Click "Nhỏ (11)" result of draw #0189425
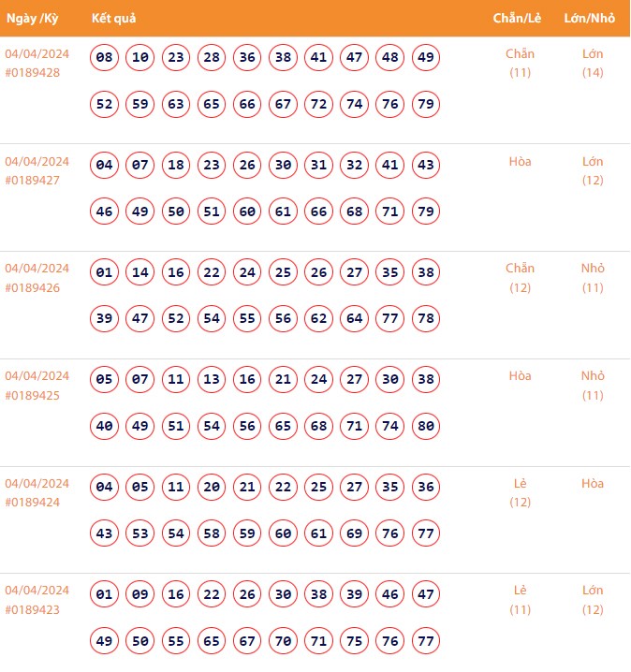The width and height of the screenshot is (631, 672). [x=593, y=386]
